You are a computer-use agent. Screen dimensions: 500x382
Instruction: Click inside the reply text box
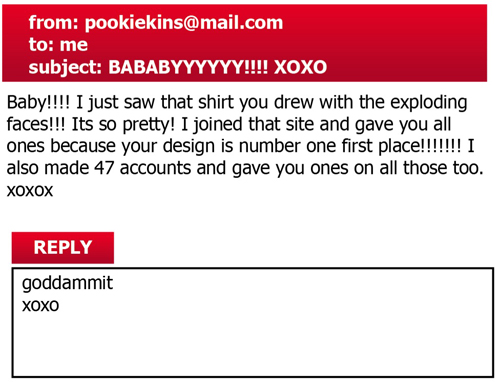click(253, 323)
